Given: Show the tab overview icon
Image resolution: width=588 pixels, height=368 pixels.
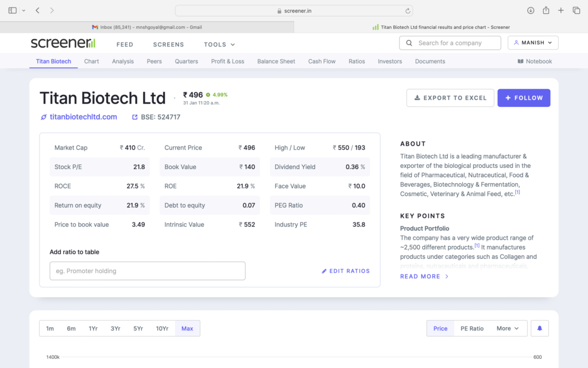Looking at the screenshot, I should click(577, 10).
